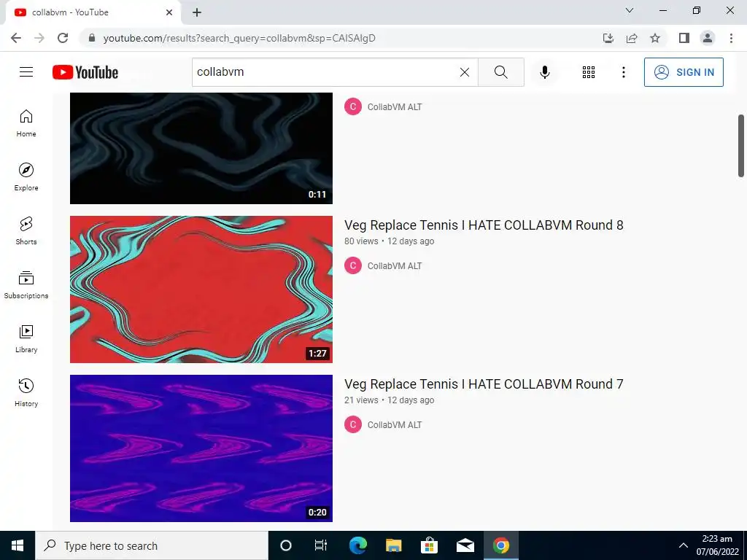Install YouTube app from address bar
The width and height of the screenshot is (747, 560).
608,38
